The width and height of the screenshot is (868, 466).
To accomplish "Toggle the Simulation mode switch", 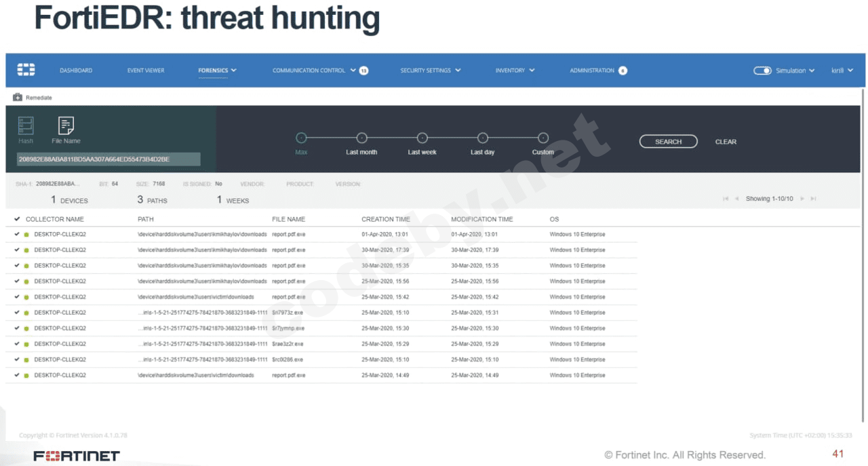I will [x=762, y=71].
